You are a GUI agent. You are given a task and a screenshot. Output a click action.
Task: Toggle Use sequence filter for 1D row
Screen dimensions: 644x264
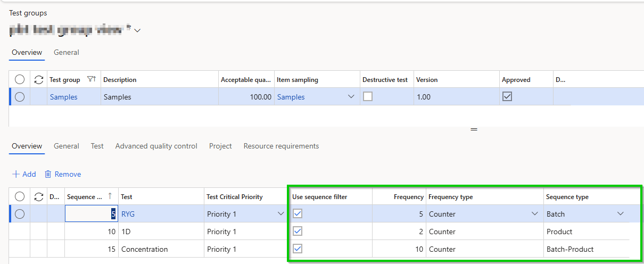(298, 232)
